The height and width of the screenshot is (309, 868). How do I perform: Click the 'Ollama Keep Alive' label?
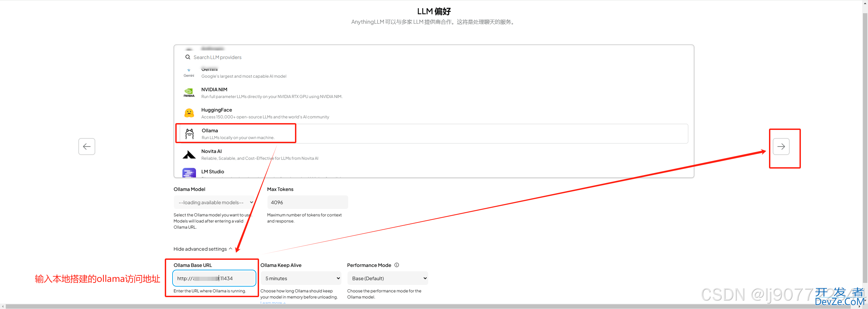click(x=281, y=265)
